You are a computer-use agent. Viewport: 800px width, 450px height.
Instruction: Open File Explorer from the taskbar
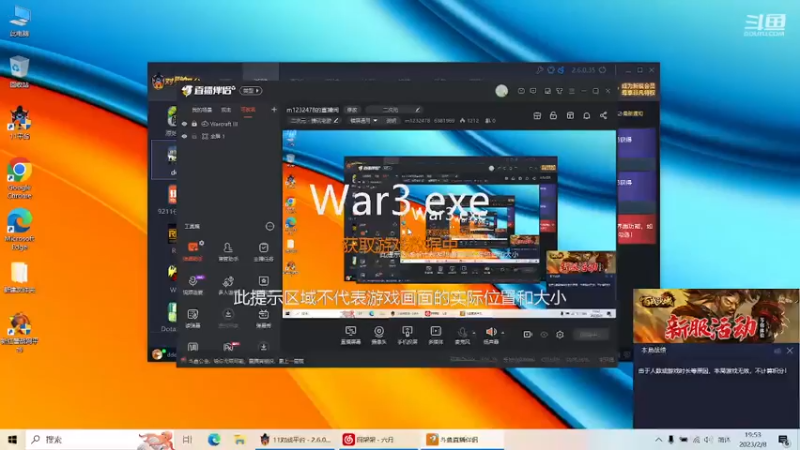pyautogui.click(x=239, y=439)
